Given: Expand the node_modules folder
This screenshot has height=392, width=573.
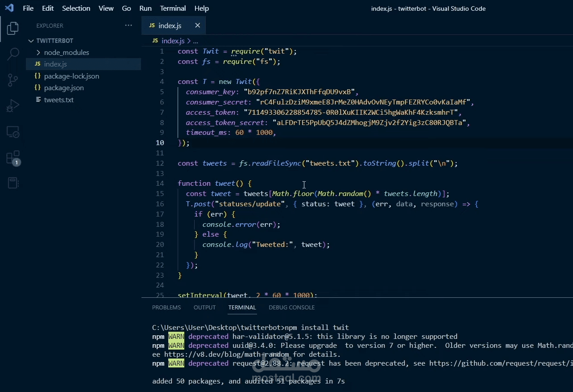Looking at the screenshot, I should pyautogui.click(x=38, y=52).
